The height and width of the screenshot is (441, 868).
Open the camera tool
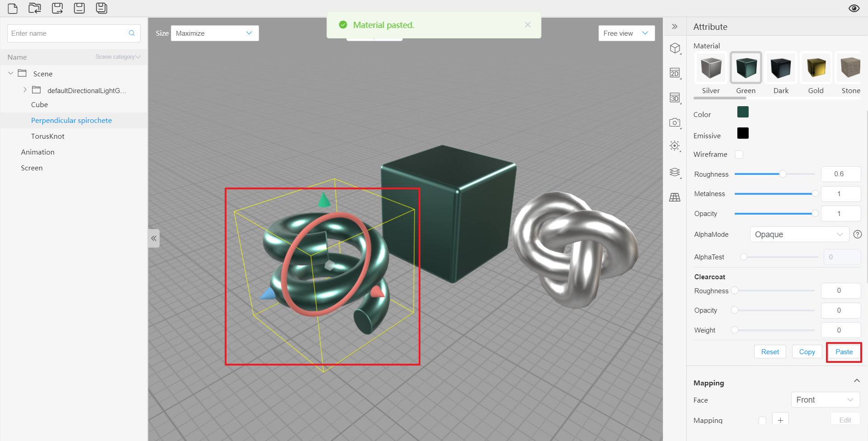[675, 122]
